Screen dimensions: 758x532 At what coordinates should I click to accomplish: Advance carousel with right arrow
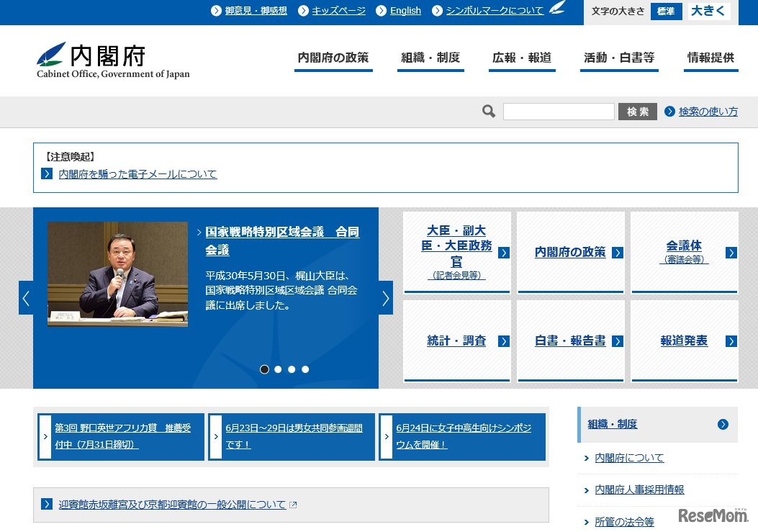coord(386,297)
